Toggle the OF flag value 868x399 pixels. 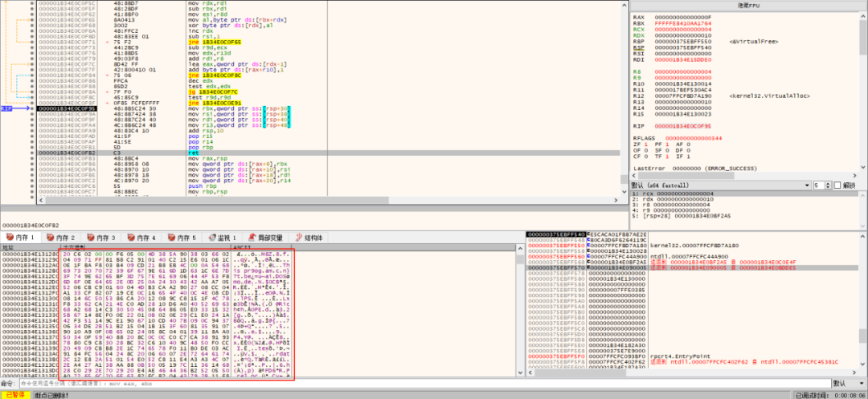[645, 150]
